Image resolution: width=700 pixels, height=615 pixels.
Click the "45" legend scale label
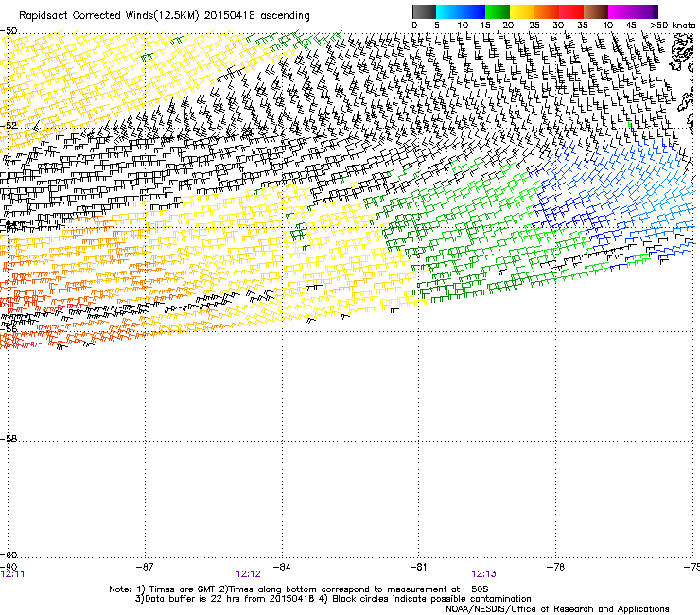click(x=631, y=26)
